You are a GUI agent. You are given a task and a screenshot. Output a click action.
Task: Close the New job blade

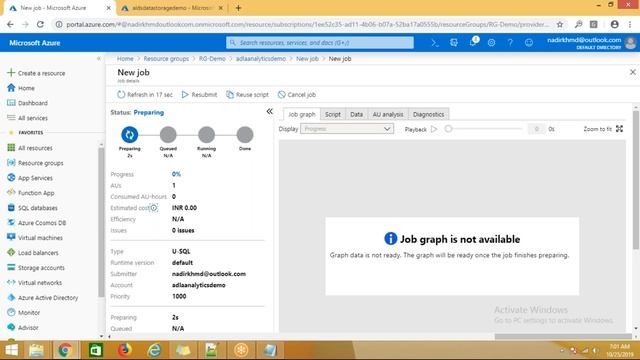click(x=633, y=72)
